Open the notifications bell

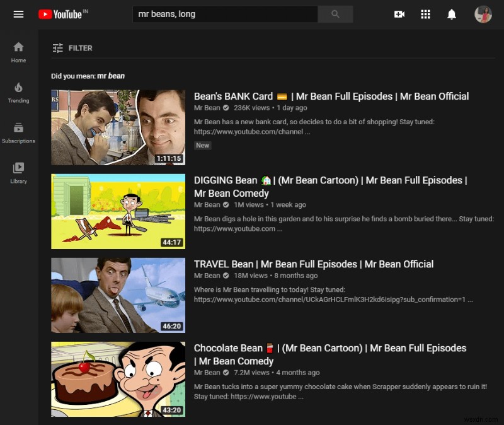pyautogui.click(x=451, y=14)
